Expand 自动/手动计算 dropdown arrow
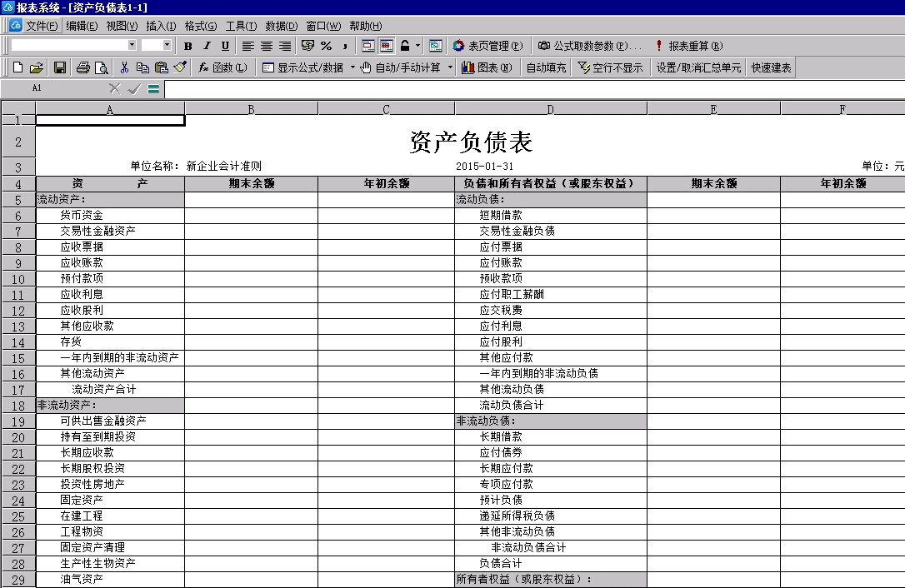Viewport: 905px width, 588px height. pyautogui.click(x=450, y=67)
